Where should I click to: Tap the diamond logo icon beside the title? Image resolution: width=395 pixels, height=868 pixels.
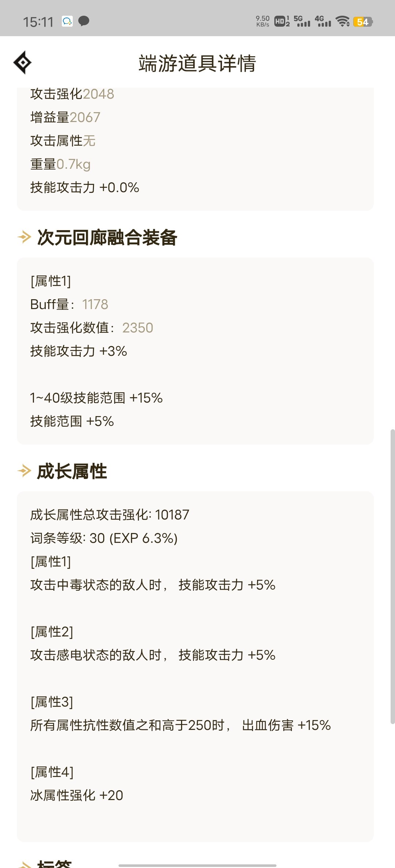[x=23, y=63]
